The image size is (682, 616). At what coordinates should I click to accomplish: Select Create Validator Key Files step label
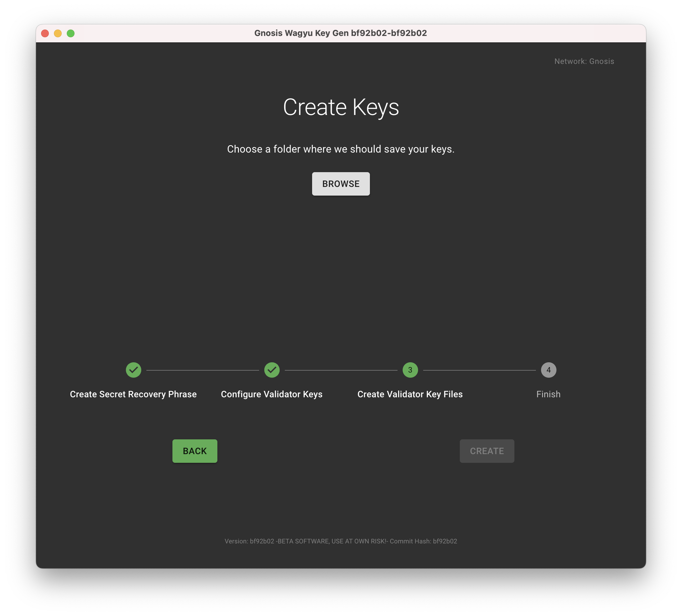coord(410,394)
